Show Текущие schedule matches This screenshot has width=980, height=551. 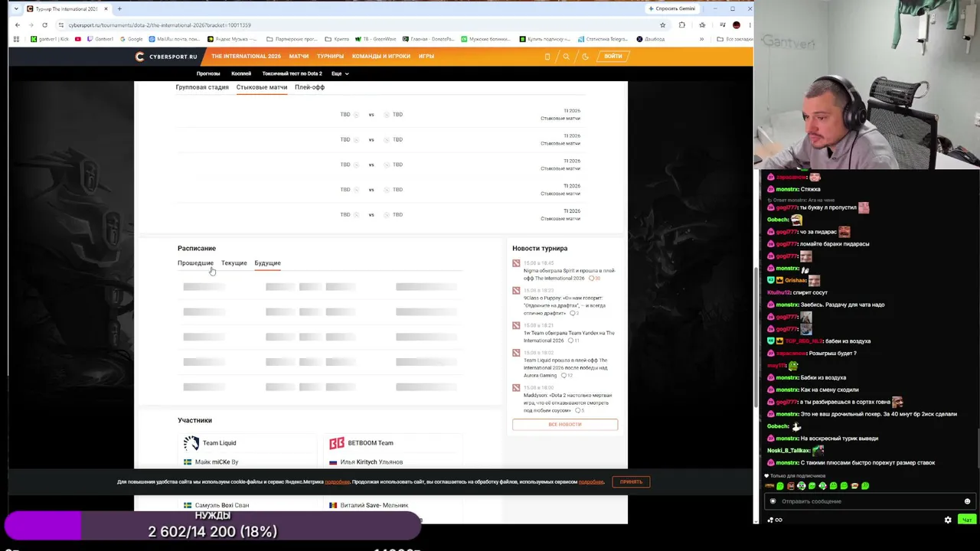(234, 263)
